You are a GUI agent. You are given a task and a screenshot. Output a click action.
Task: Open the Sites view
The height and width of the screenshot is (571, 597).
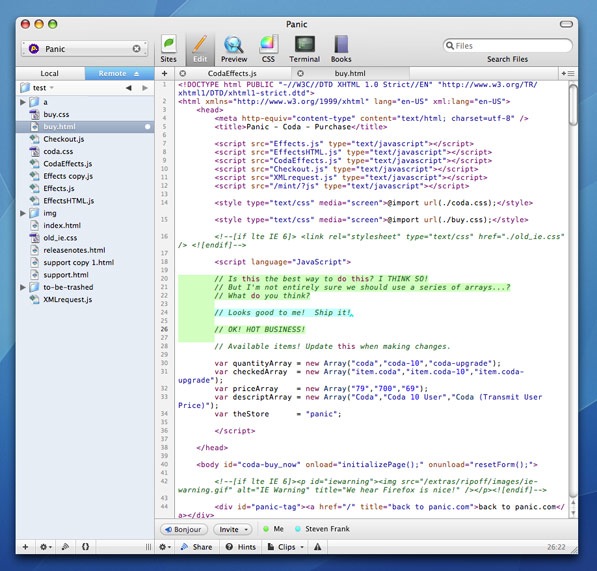point(168,49)
